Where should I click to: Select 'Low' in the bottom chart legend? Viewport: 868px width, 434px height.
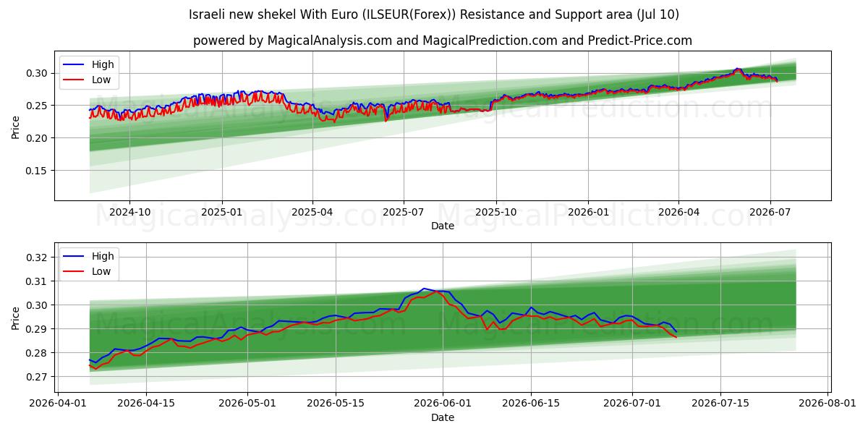click(x=101, y=271)
